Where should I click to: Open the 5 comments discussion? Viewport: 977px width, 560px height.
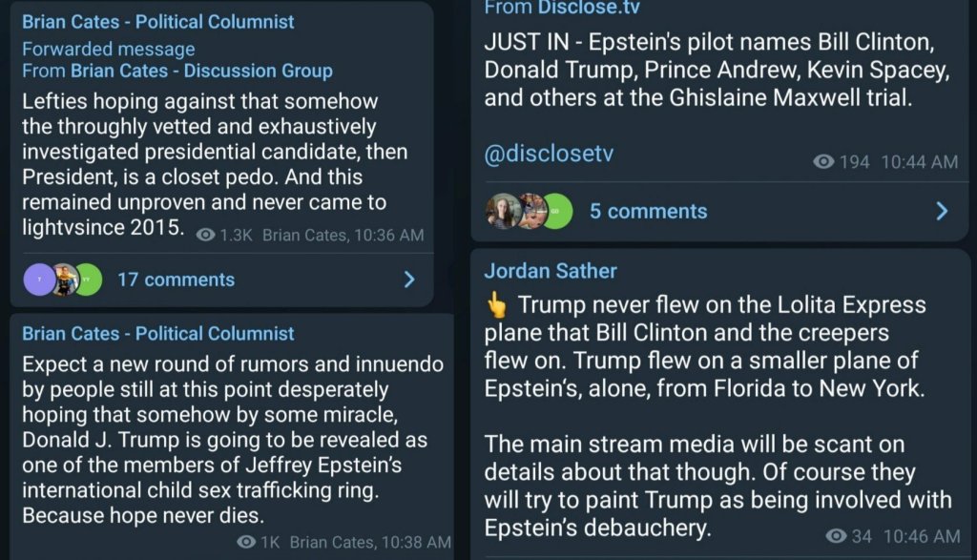click(x=648, y=211)
